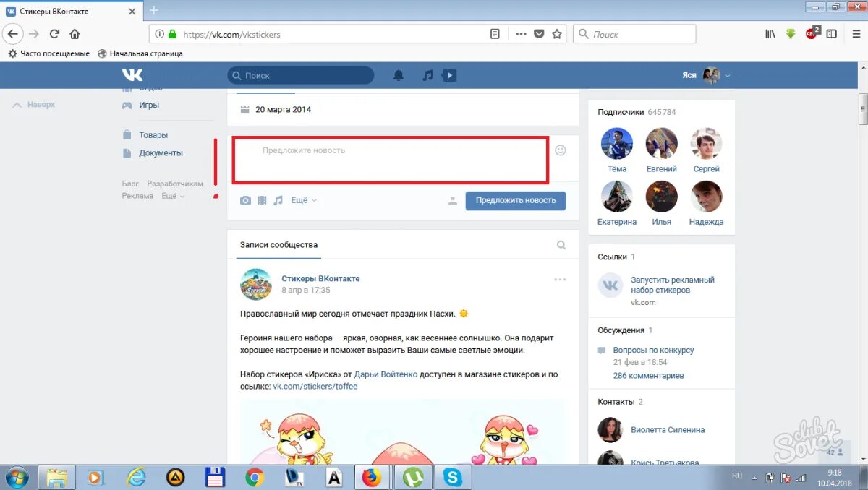The image size is (868, 490).
Task: Toggle the sidebar icon in Firefox toolbar
Action: pos(832,34)
